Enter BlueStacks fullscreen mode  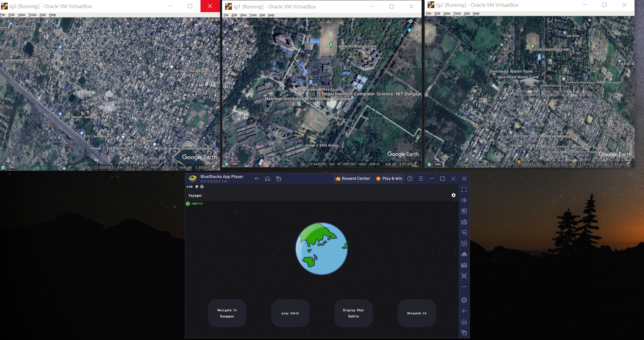(x=464, y=189)
